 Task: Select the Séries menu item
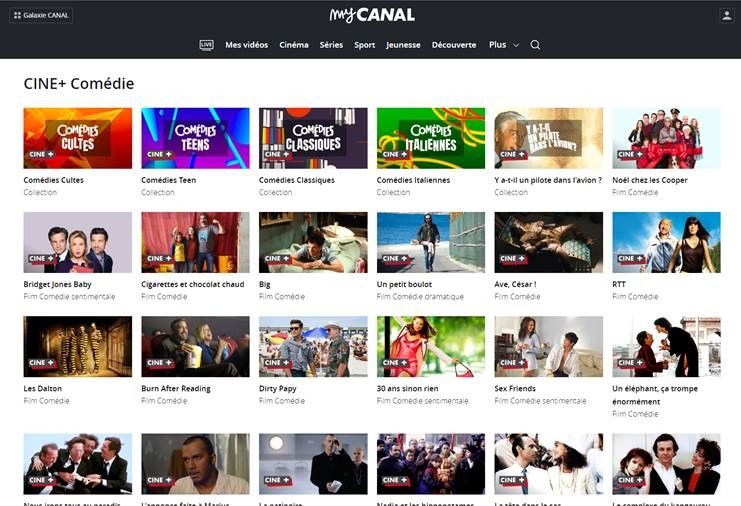tap(331, 45)
